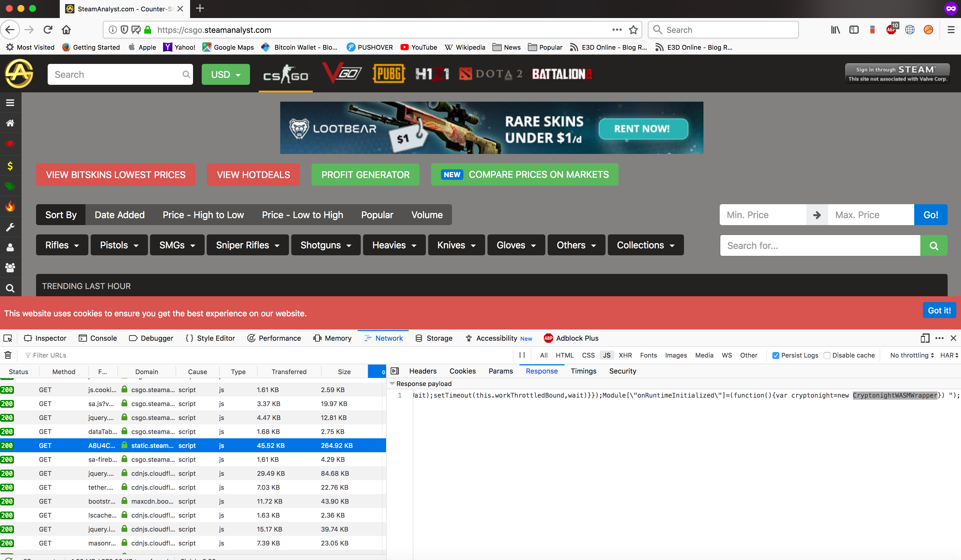This screenshot has height=560, width=961.
Task: Switch to the Console devtools tab
Action: click(98, 338)
